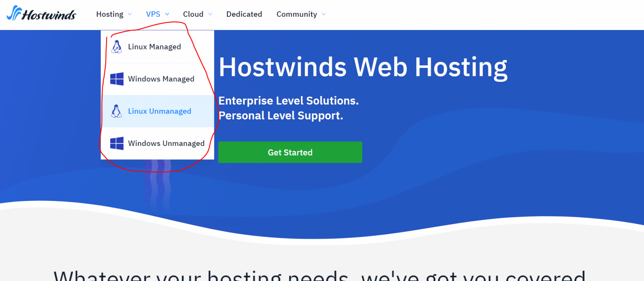The height and width of the screenshot is (281, 644).
Task: Click the green Get Started button
Action: click(x=290, y=152)
